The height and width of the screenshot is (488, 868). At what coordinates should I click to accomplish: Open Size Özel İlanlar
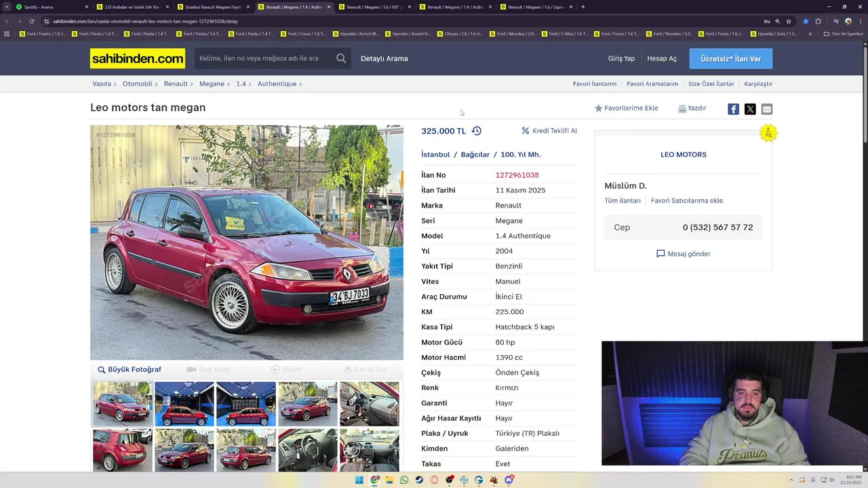pyautogui.click(x=711, y=84)
